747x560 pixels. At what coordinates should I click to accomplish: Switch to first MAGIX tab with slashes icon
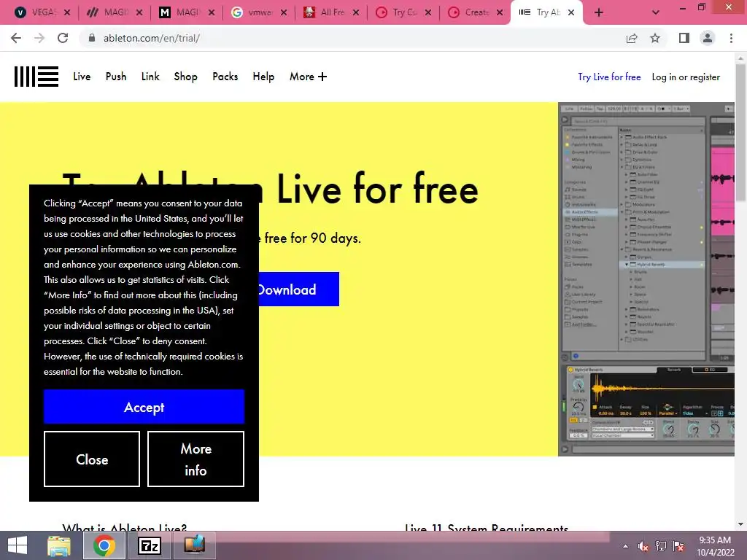tap(108, 12)
